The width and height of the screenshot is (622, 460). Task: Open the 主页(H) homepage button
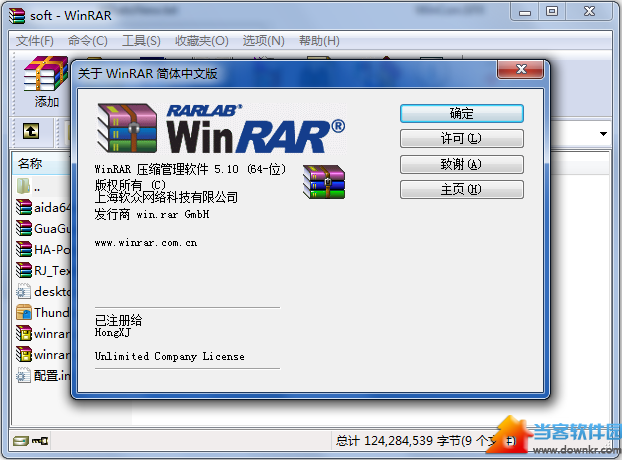coord(462,190)
